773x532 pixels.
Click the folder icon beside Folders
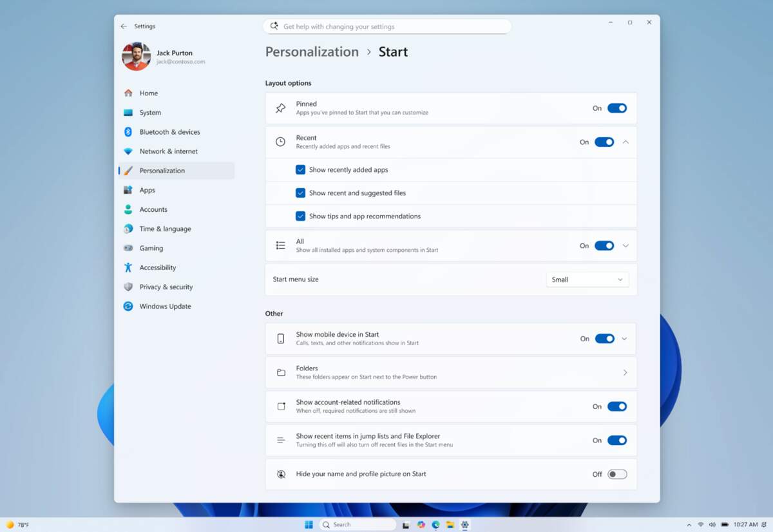click(x=281, y=372)
